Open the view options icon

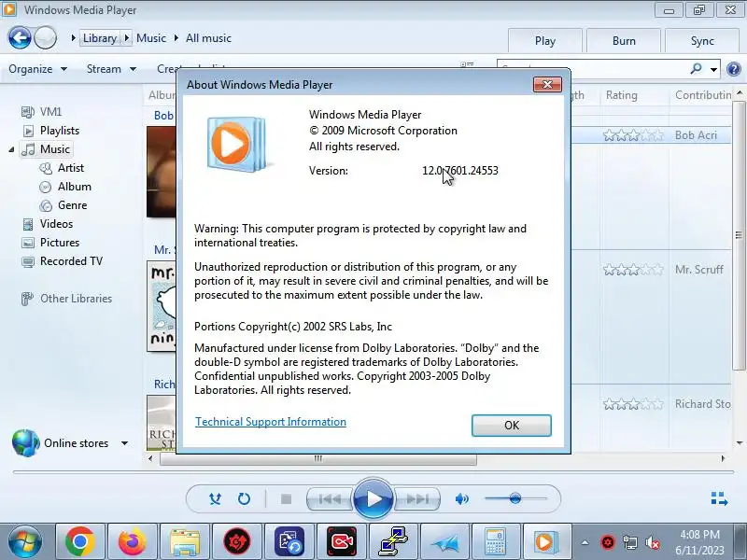[467, 65]
